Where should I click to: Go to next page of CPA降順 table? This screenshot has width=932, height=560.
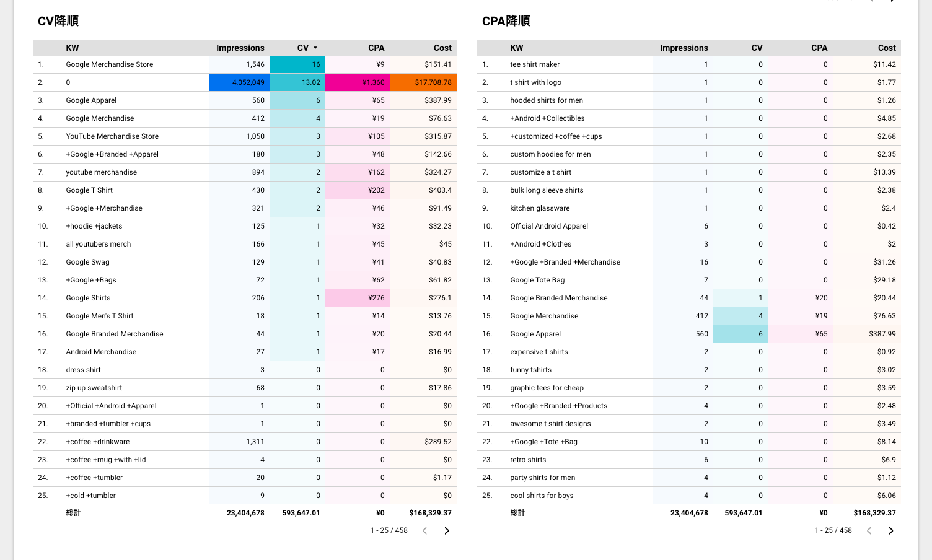pos(891,531)
